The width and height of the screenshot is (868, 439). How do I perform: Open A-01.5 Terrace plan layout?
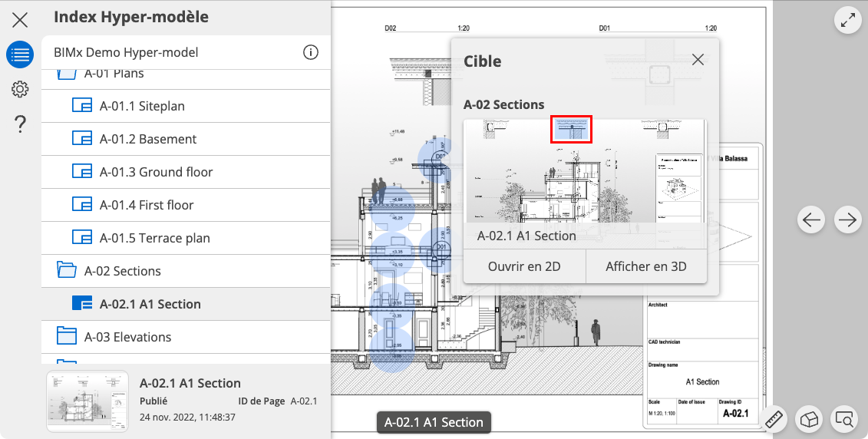tap(186, 239)
